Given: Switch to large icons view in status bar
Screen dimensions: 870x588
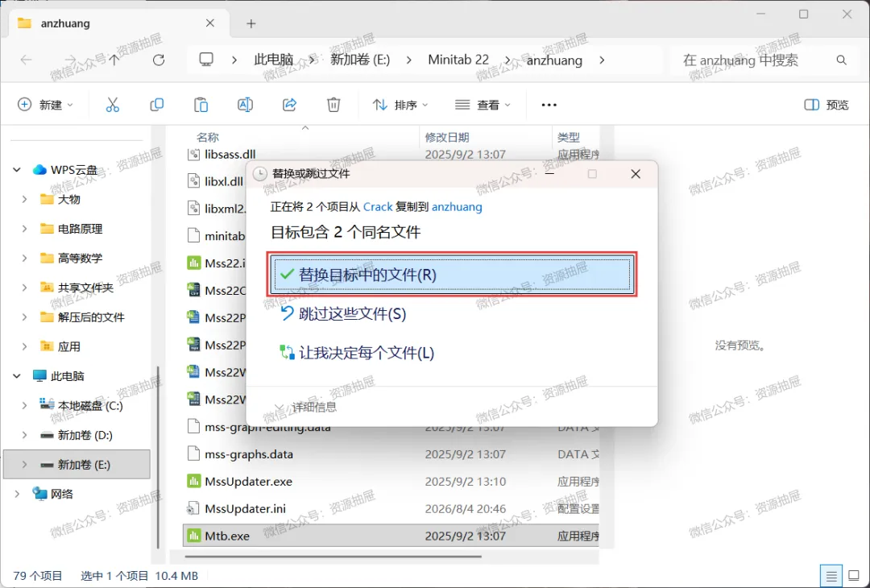Looking at the screenshot, I should click(855, 577).
